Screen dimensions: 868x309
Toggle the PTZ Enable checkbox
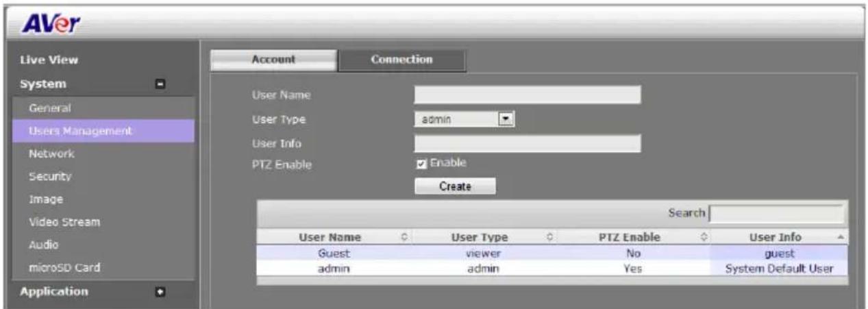pos(422,164)
